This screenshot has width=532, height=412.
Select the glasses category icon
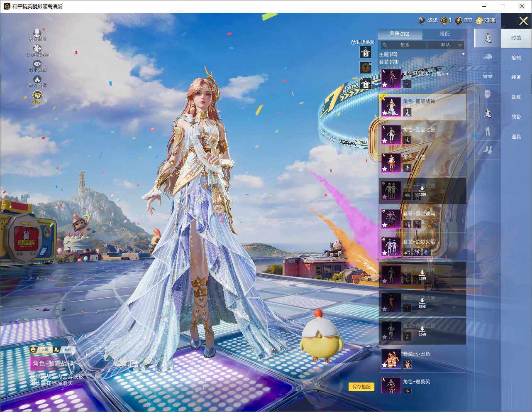click(x=488, y=75)
